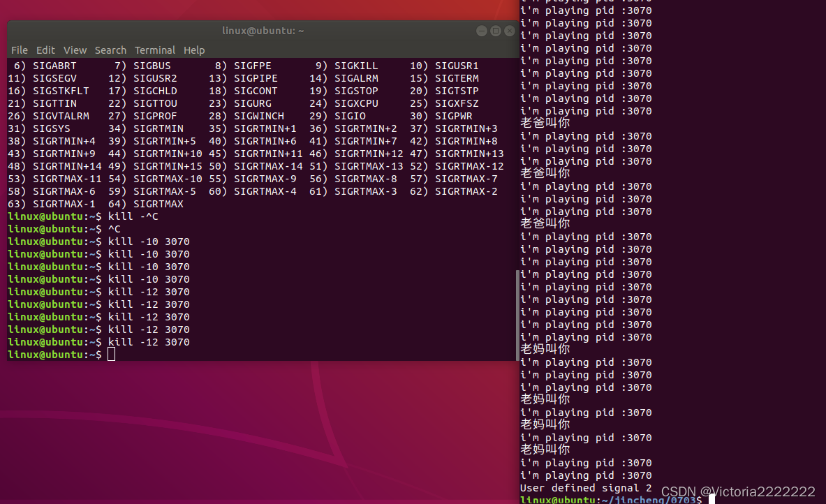This screenshot has width=826, height=504.
Task: Click the terminal title bar labeled linux@ubuntu
Action: coord(263,30)
